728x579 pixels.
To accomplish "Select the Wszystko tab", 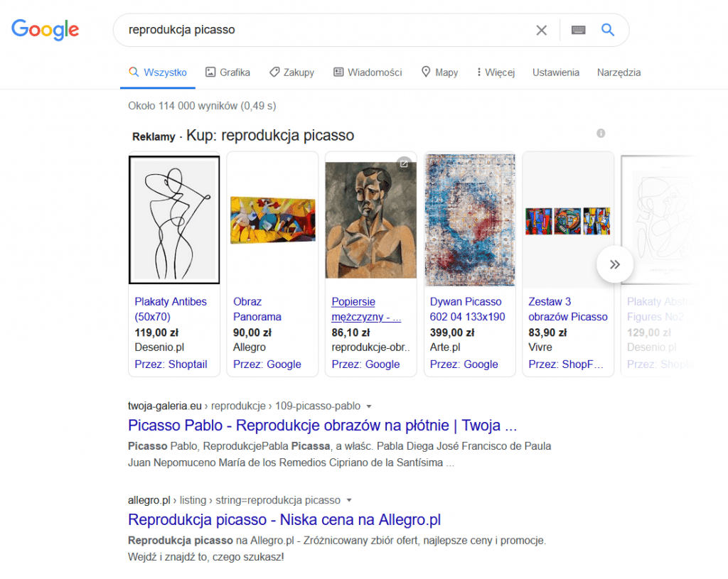I will click(x=158, y=72).
